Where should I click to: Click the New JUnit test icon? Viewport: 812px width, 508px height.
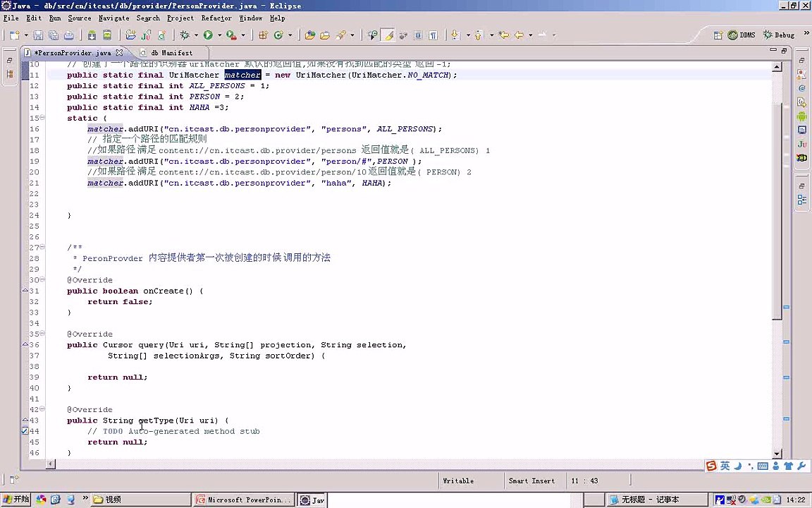pyautogui.click(x=147, y=35)
